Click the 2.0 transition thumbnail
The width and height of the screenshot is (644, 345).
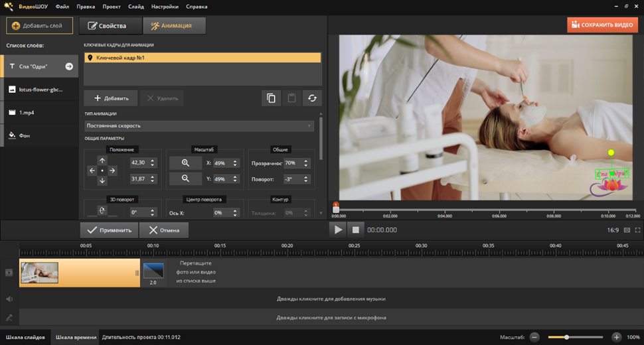[x=153, y=271]
